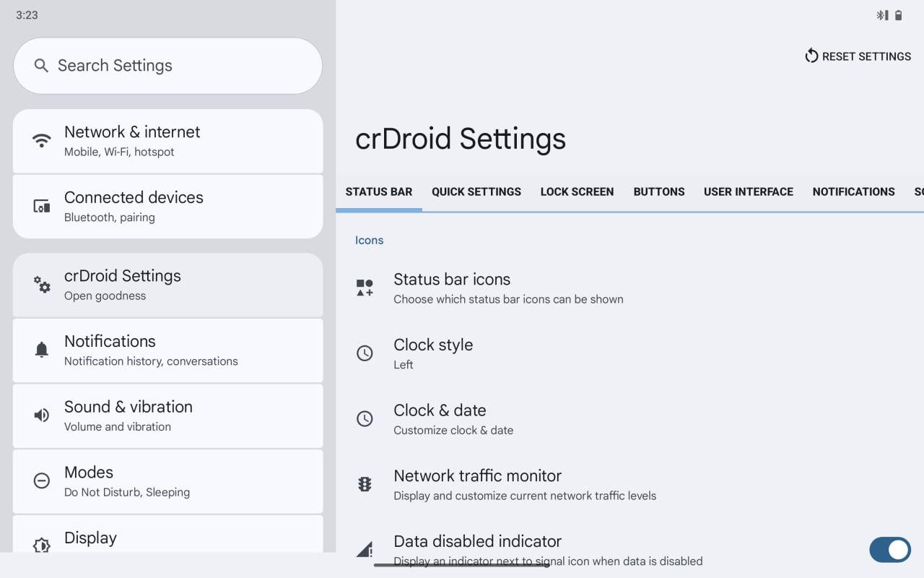Tap the battery icon in status bar
The height and width of the screenshot is (578, 924).
click(x=899, y=15)
